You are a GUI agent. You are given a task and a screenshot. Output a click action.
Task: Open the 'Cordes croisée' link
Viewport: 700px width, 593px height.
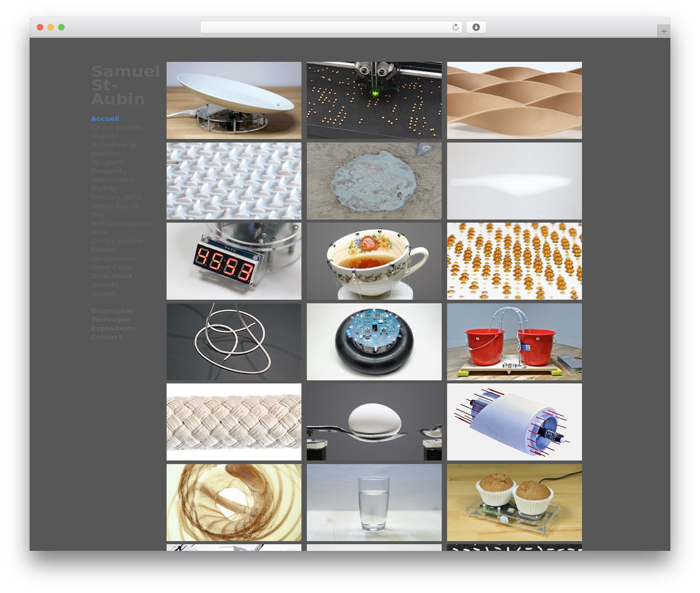(x=116, y=241)
